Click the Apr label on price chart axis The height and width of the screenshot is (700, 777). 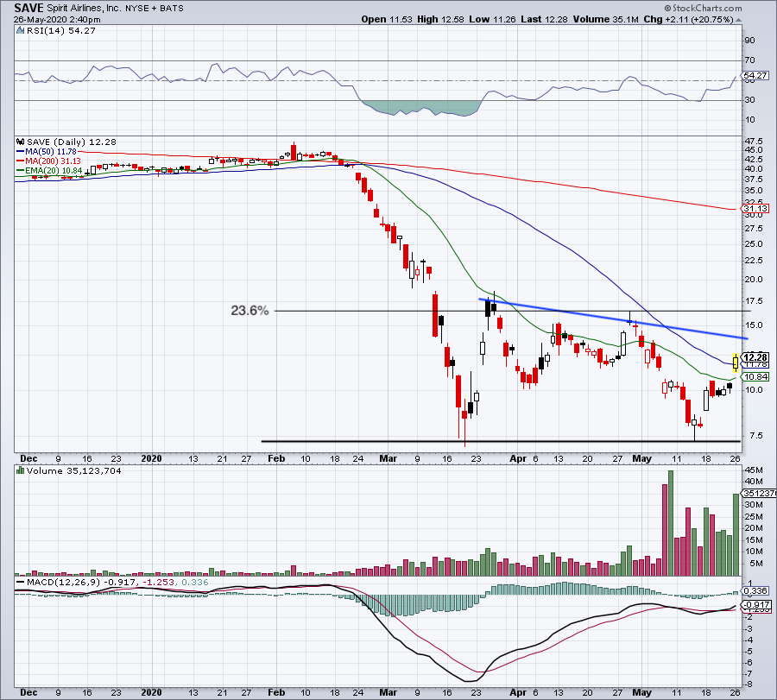[x=518, y=458]
